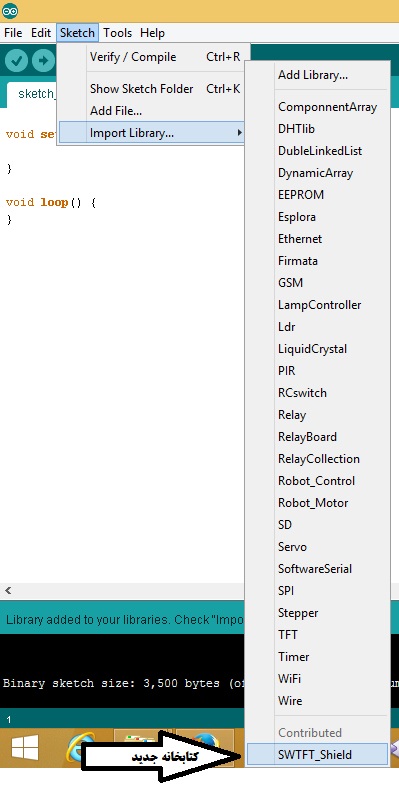Import the Relay library
399x785 pixels.
click(x=317, y=416)
